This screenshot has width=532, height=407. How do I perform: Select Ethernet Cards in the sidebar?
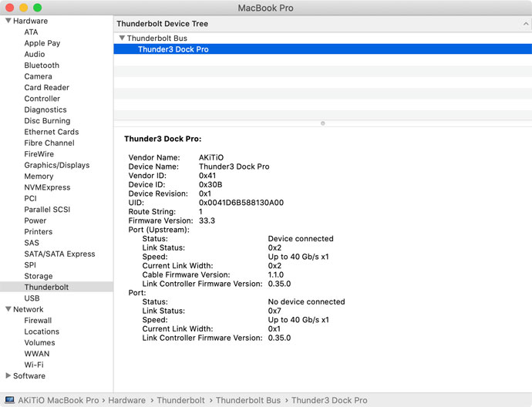51,132
